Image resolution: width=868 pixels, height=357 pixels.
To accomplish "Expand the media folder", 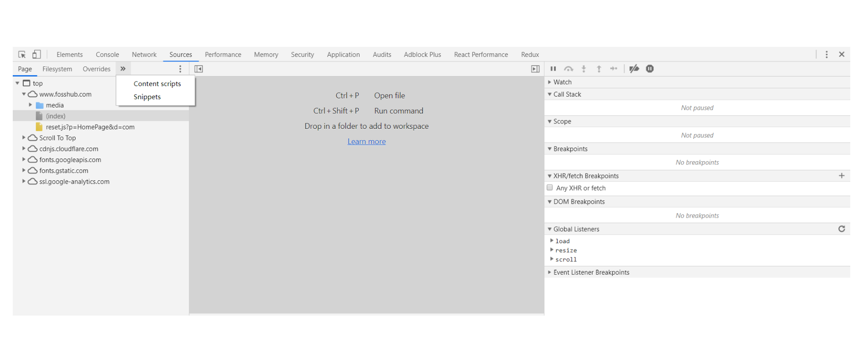I will click(x=30, y=105).
